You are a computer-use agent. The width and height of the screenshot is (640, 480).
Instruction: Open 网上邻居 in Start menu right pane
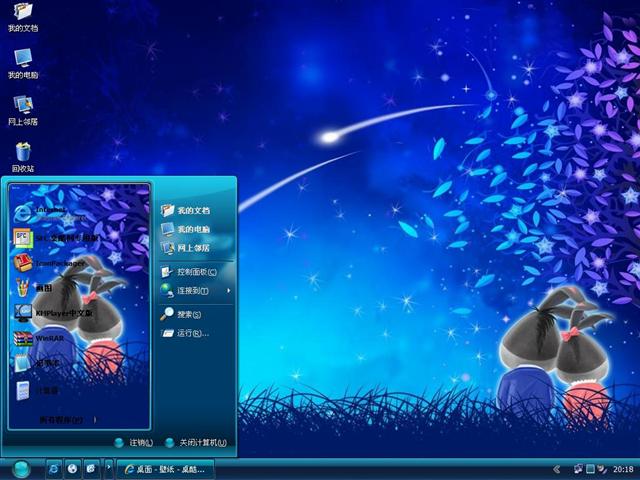(x=186, y=248)
